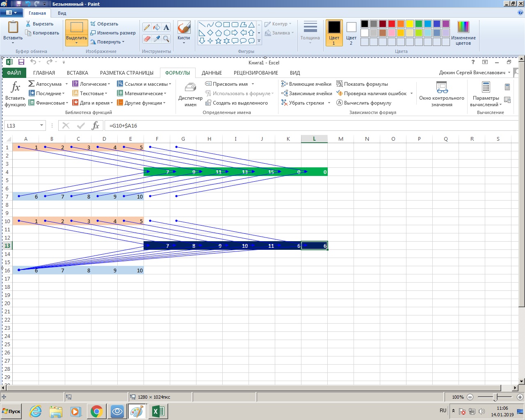The width and height of the screenshot is (525, 420).
Task: Open Google Chrome from the taskbar
Action: coord(97,411)
